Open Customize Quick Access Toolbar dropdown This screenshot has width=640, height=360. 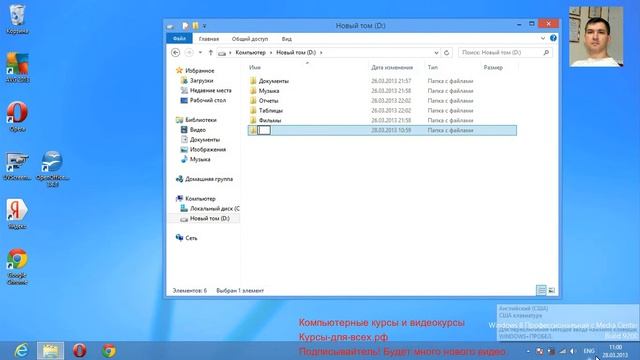pyautogui.click(x=204, y=26)
